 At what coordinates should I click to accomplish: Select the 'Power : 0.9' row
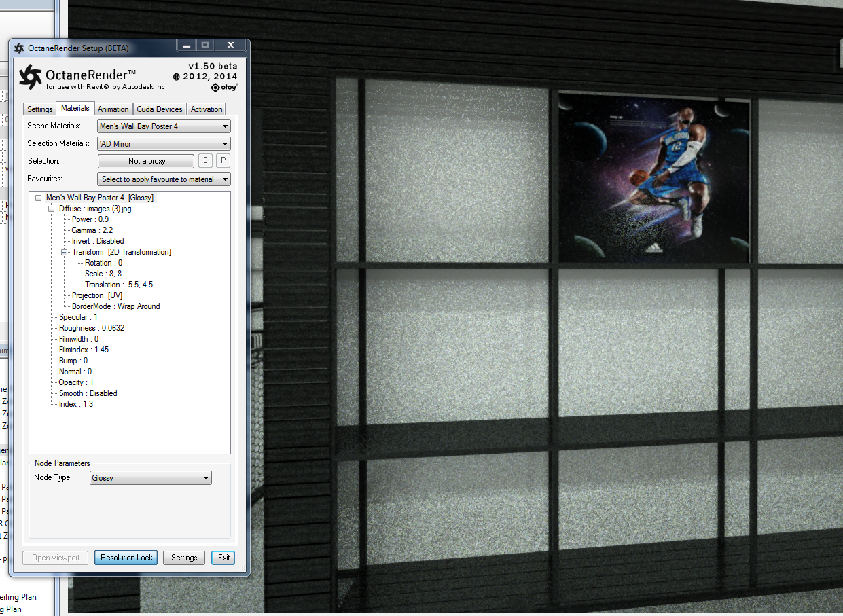90,219
